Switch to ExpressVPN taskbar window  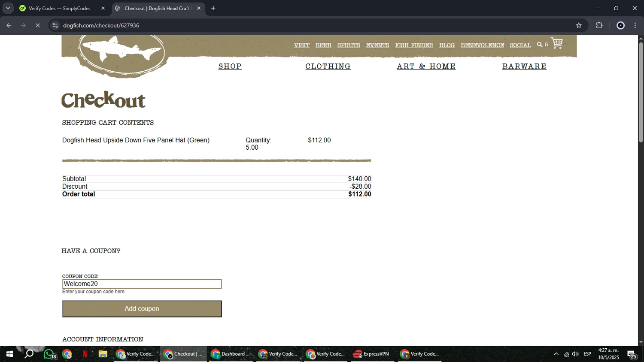pos(372,354)
